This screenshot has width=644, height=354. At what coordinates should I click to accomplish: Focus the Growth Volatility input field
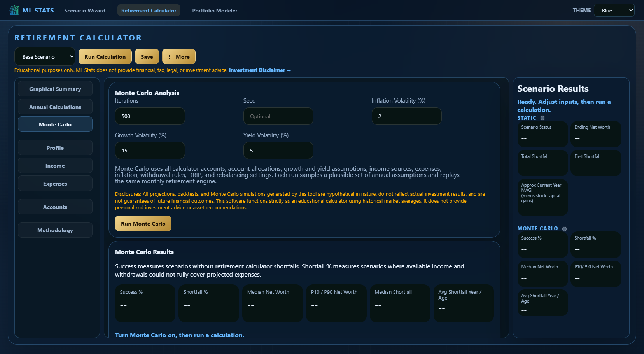coord(150,151)
